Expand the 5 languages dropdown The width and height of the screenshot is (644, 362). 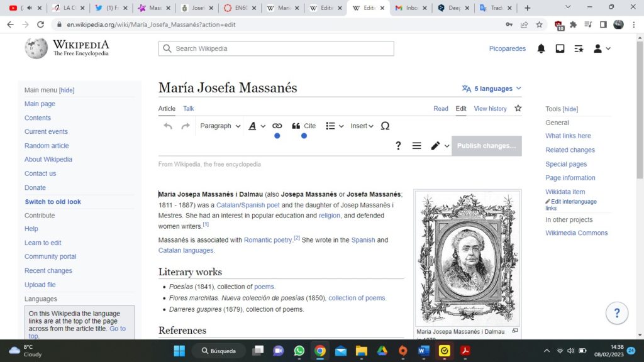click(x=492, y=89)
